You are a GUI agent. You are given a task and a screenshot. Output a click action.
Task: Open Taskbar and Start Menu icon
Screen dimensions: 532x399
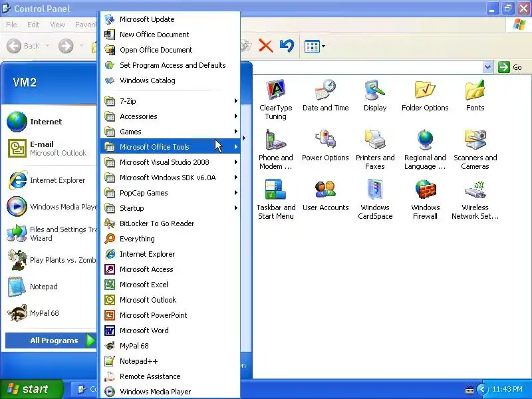pos(275,199)
